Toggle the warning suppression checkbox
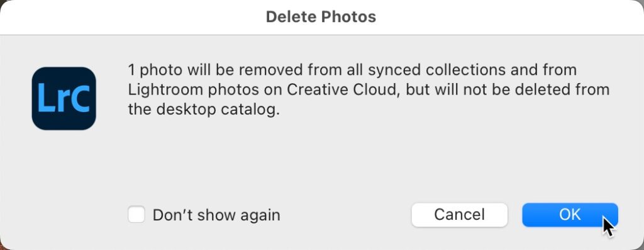The width and height of the screenshot is (644, 250). (x=136, y=215)
